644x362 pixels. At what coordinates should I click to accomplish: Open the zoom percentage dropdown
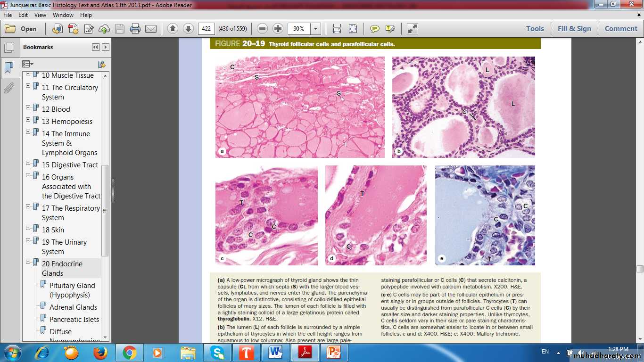316,29
